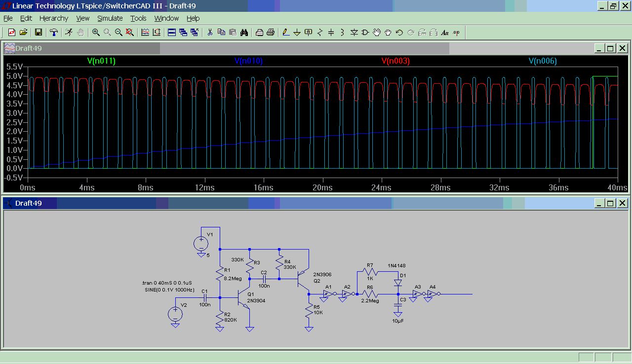Click the V(n003) red trace label
This screenshot has width=632, height=364.
[x=395, y=61]
